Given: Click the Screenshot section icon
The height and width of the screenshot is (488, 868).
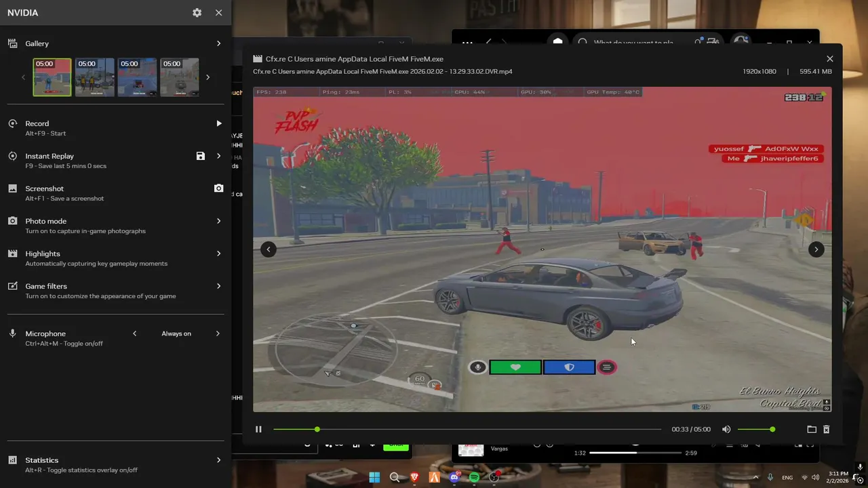Looking at the screenshot, I should pyautogui.click(x=12, y=188).
